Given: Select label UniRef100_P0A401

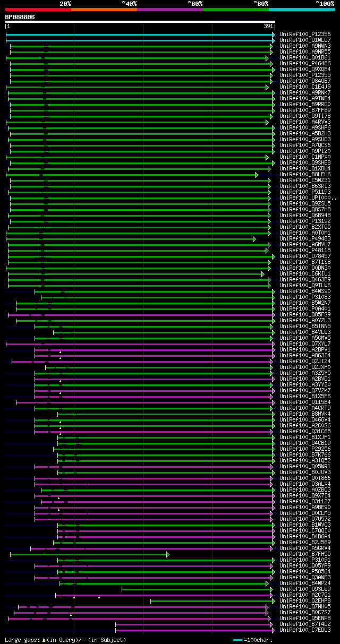Looking at the screenshot, I should click(305, 308).
